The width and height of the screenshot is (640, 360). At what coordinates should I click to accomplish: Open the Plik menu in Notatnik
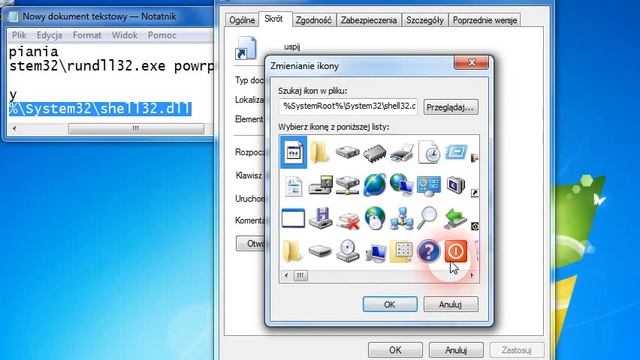pyautogui.click(x=19, y=35)
